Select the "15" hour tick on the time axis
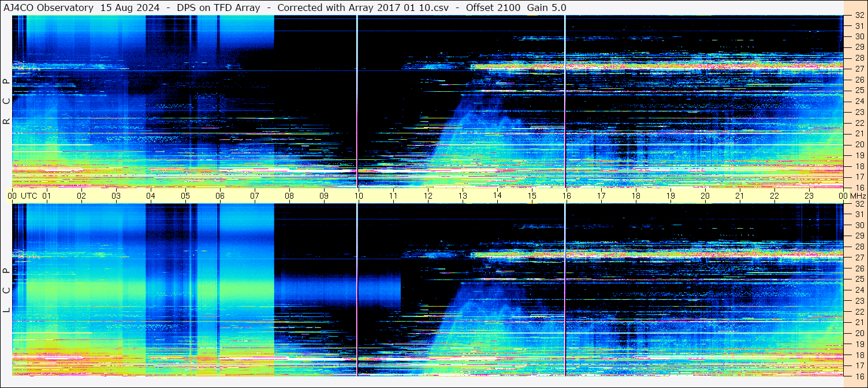This screenshot has width=868, height=388. pos(532,196)
